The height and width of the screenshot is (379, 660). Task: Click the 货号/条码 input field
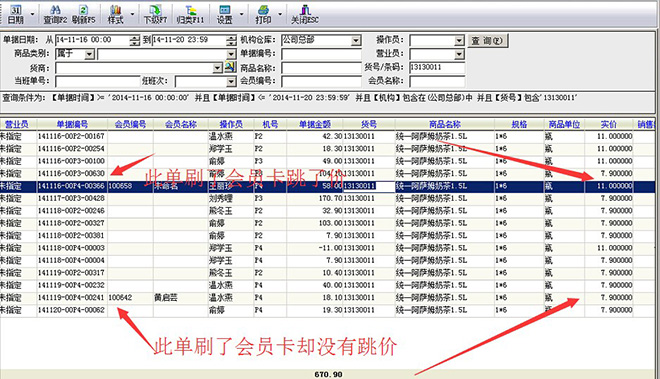coord(437,67)
